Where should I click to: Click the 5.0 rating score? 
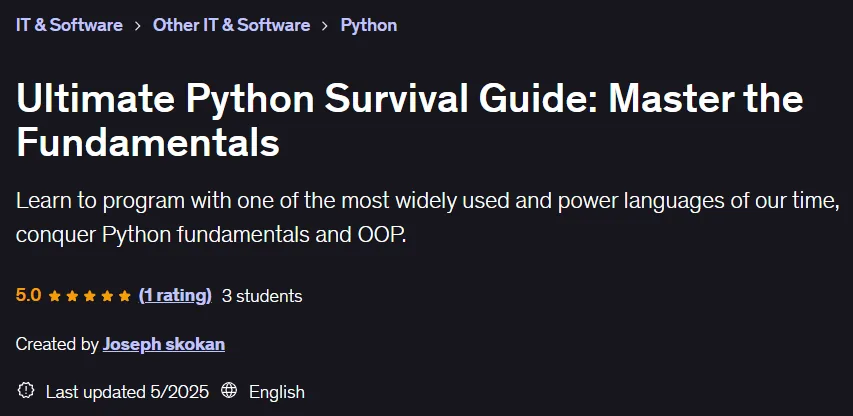click(28, 295)
